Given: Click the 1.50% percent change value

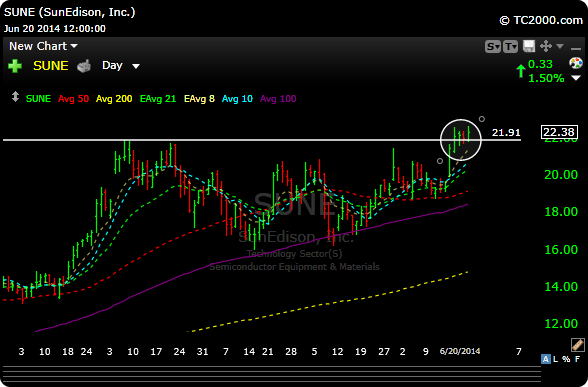Looking at the screenshot, I should 546,78.
